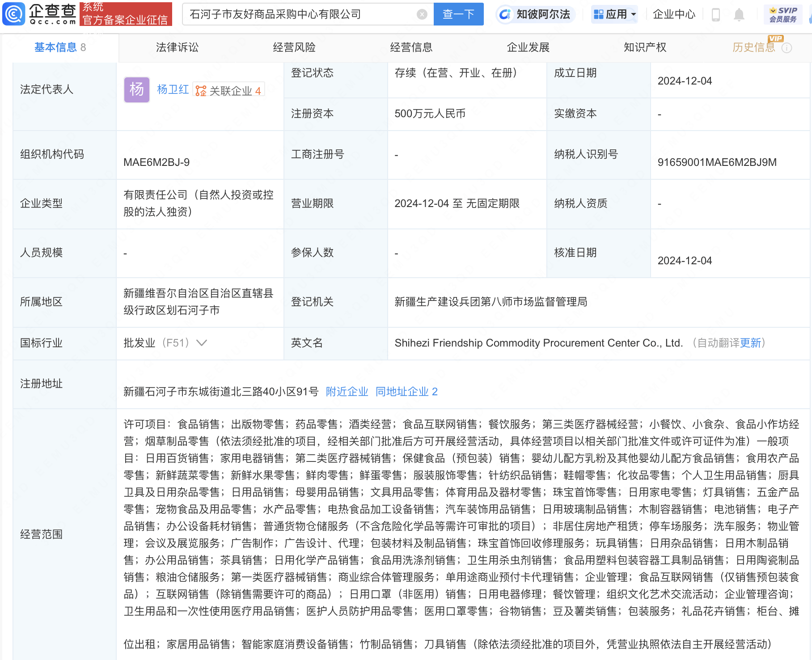Viewport: 812px width, 660px height.
Task: Select the 基本信息 tab
Action: coord(60,47)
